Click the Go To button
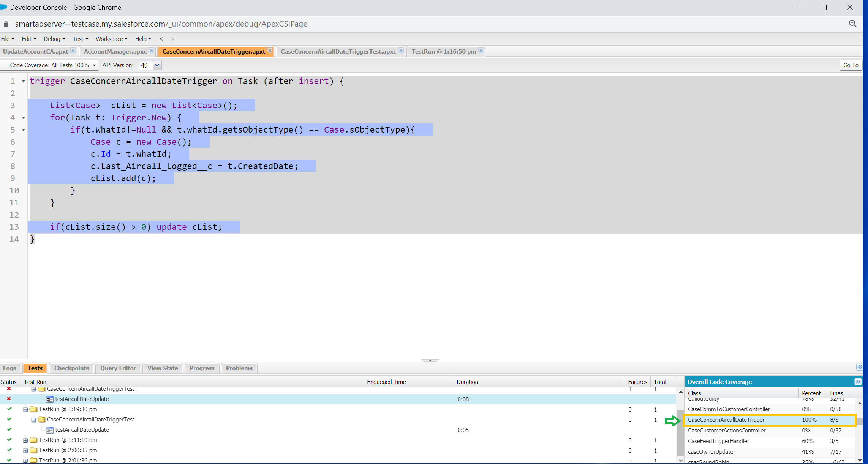 [851, 65]
